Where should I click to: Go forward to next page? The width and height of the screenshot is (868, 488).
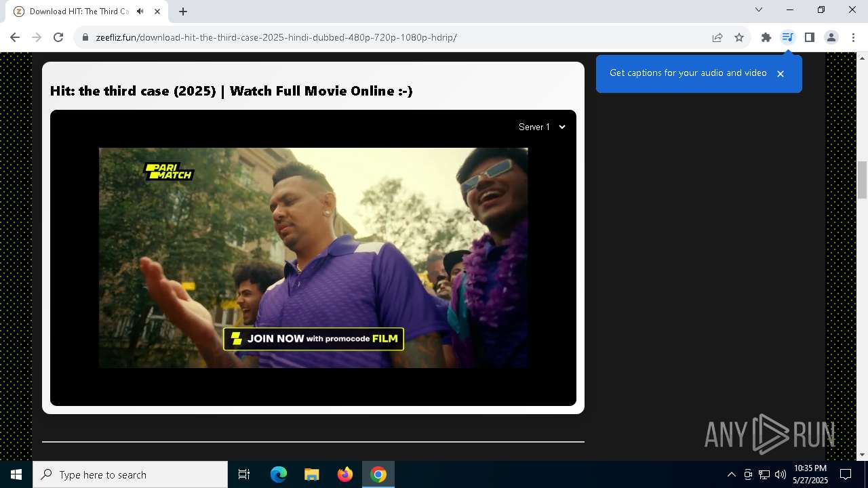pyautogui.click(x=37, y=37)
